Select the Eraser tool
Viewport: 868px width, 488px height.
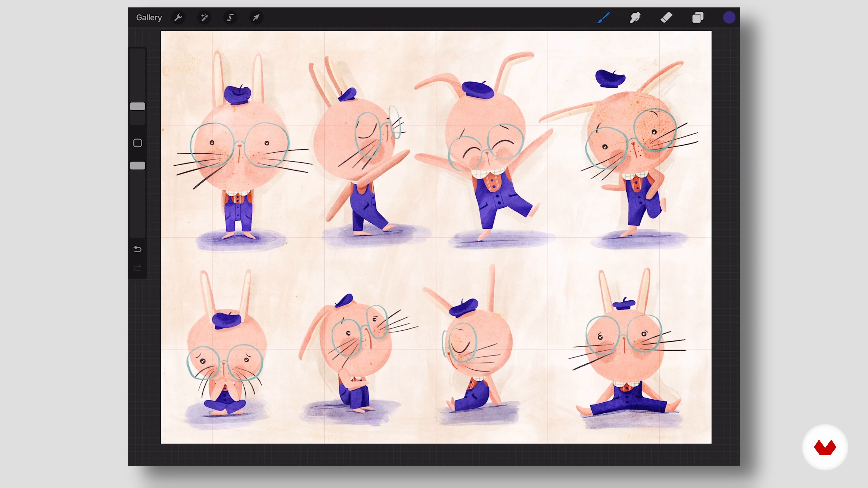pyautogui.click(x=667, y=18)
